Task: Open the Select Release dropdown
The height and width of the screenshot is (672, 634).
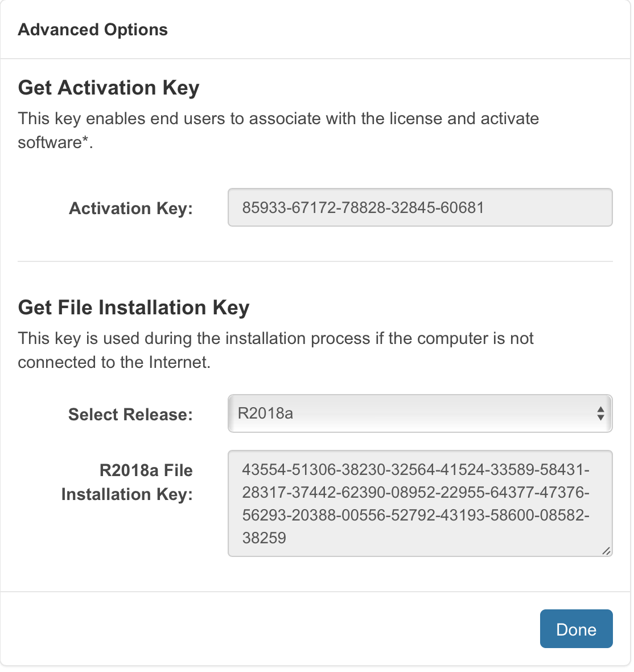Action: (419, 413)
